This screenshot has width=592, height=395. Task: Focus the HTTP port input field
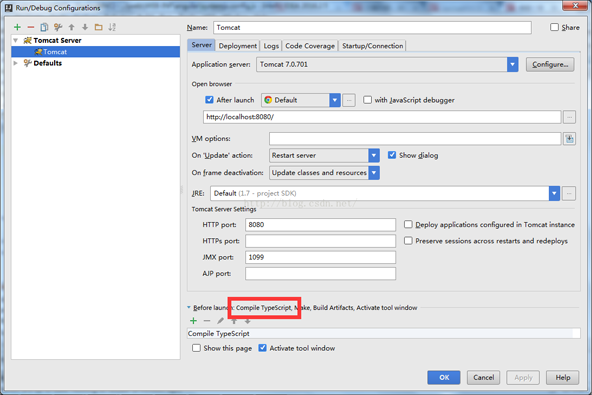point(320,225)
